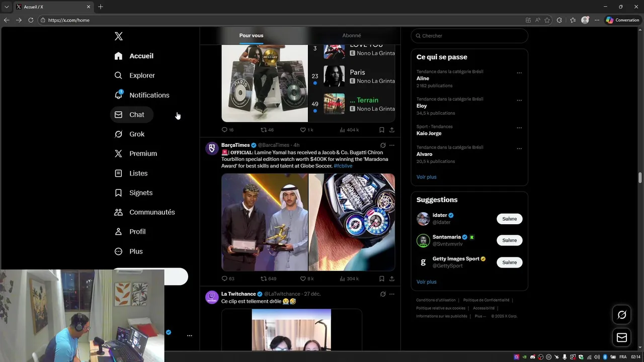The height and width of the screenshot is (362, 644).
Task: Open more options for Eloy trend
Action: (x=519, y=101)
